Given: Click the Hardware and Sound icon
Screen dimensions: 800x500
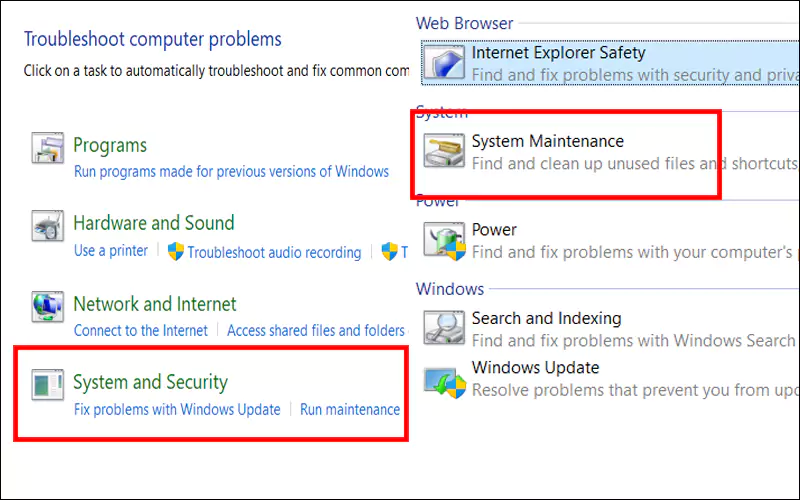Looking at the screenshot, I should tap(47, 226).
